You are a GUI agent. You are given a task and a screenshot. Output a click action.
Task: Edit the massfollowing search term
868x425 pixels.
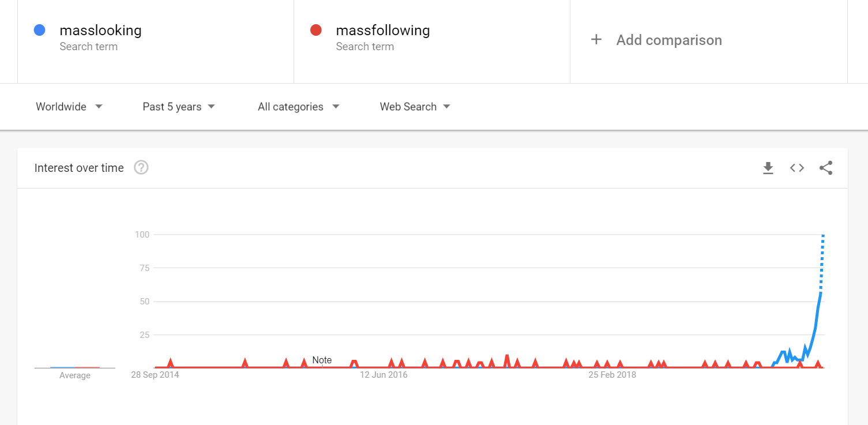[383, 30]
